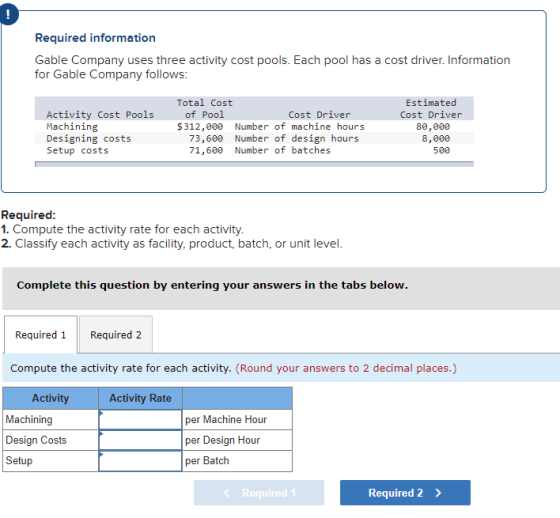560x518 pixels.
Task: Click the disabled Required 1 back button
Action: [x=259, y=493]
